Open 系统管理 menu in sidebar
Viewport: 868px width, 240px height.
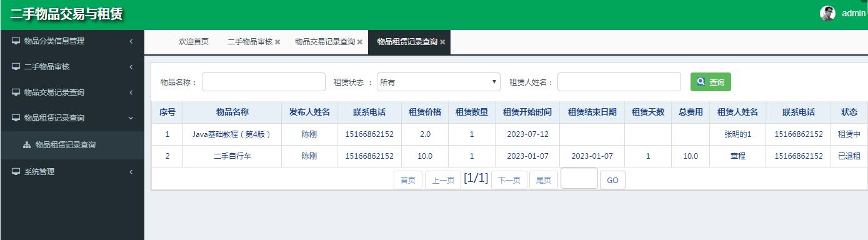pos(72,172)
